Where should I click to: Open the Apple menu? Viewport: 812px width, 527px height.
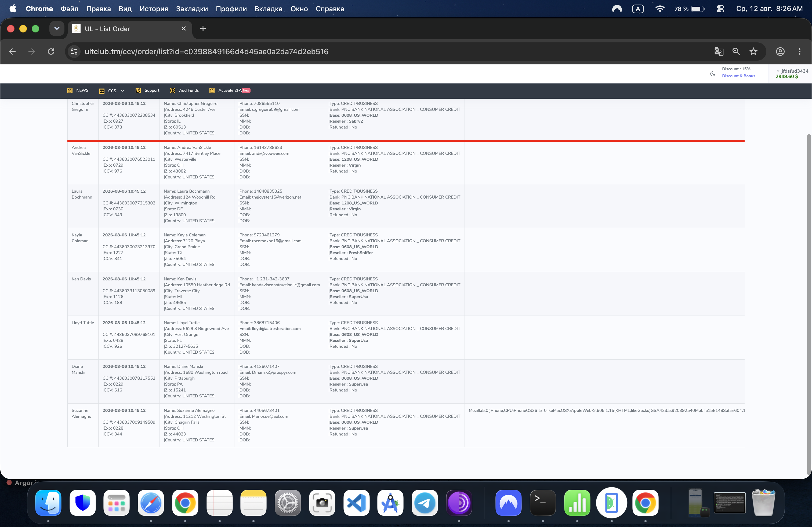coord(13,9)
